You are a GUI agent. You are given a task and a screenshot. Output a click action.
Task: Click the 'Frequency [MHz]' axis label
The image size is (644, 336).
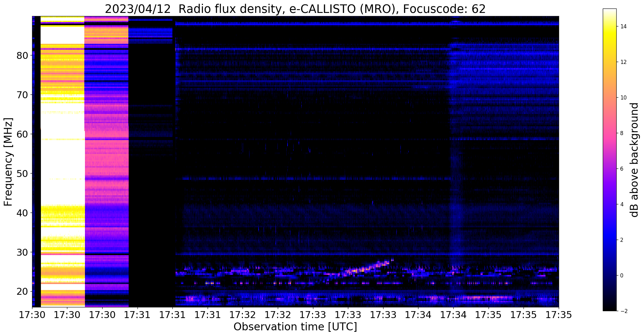8,162
